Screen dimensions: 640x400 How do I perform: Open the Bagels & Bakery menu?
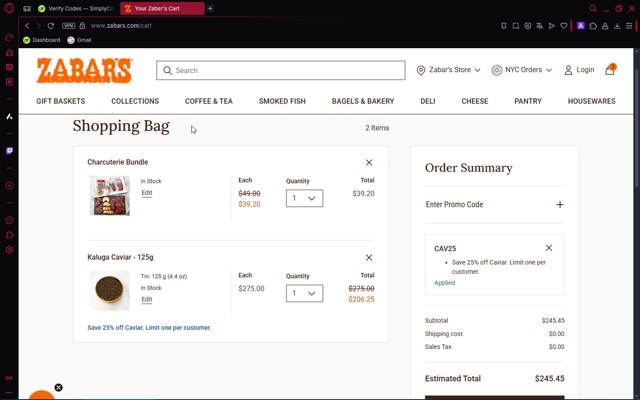(x=363, y=101)
